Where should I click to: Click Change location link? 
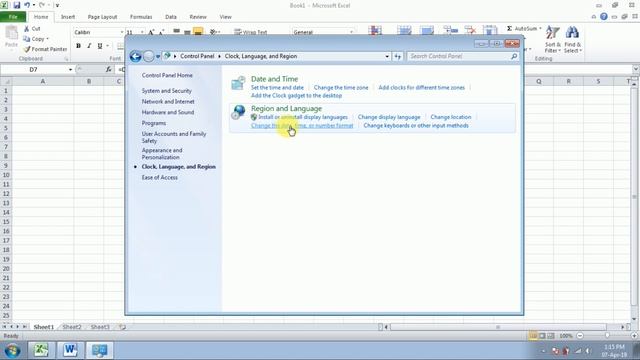451,117
